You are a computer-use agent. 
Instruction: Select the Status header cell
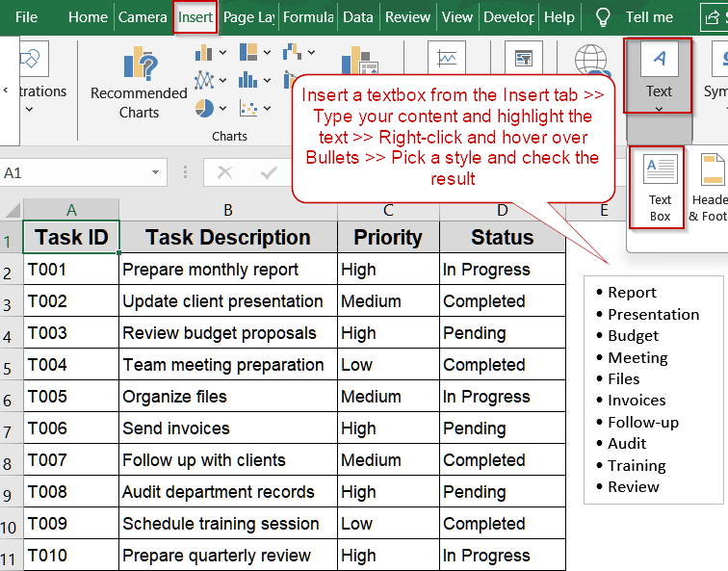pyautogui.click(x=503, y=237)
